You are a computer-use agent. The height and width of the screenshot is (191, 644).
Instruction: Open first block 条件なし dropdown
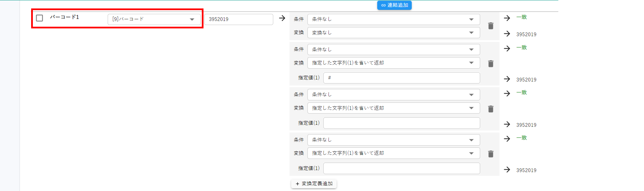click(x=393, y=19)
